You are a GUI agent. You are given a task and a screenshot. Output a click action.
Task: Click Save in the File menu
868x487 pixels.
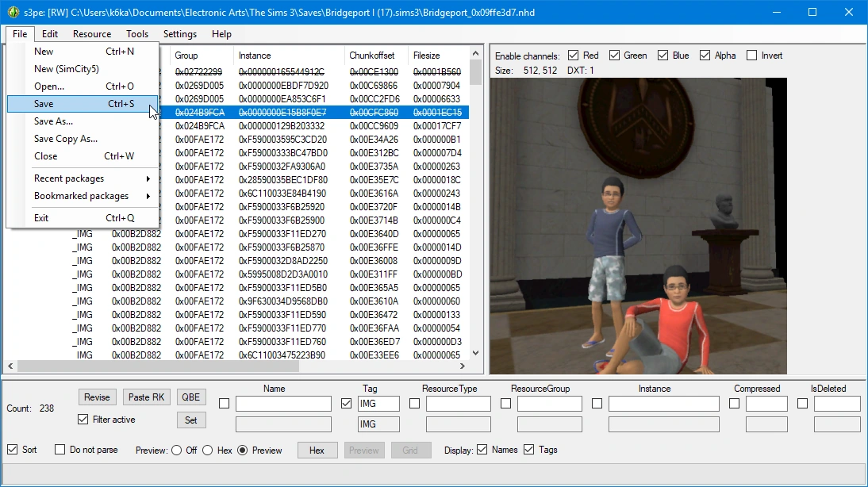pos(44,104)
